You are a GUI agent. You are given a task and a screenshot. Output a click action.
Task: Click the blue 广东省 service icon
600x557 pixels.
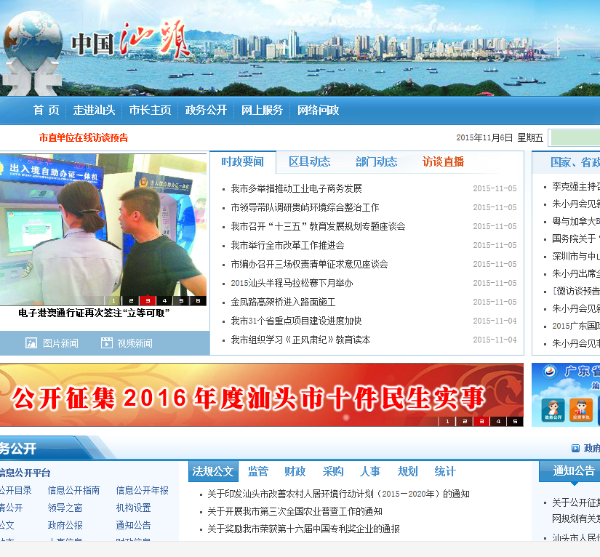(553, 410)
